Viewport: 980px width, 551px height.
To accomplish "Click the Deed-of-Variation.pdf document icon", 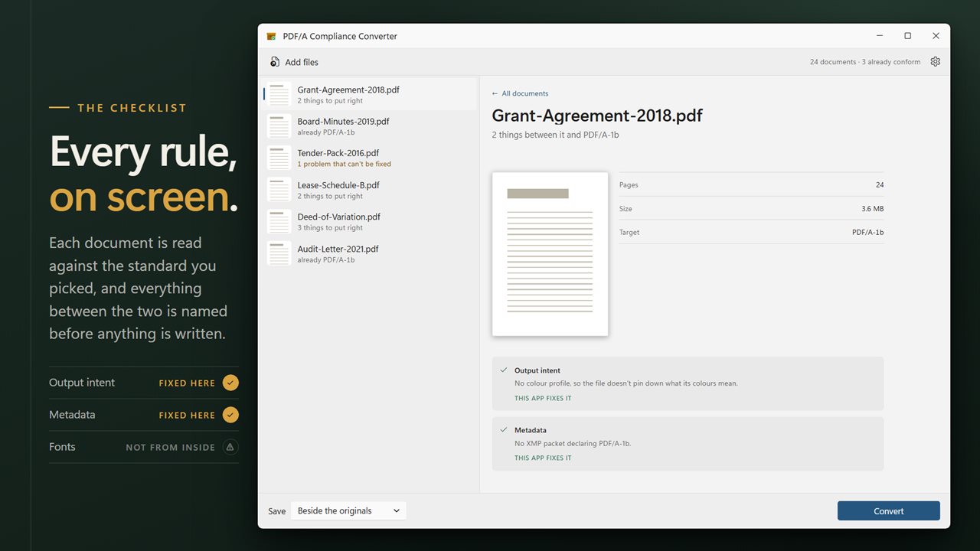I will click(x=279, y=222).
